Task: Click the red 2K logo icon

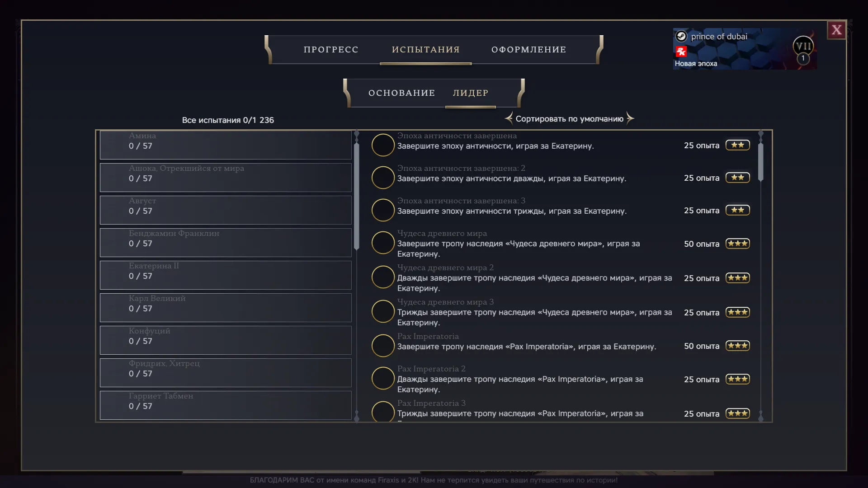Action: tap(681, 52)
